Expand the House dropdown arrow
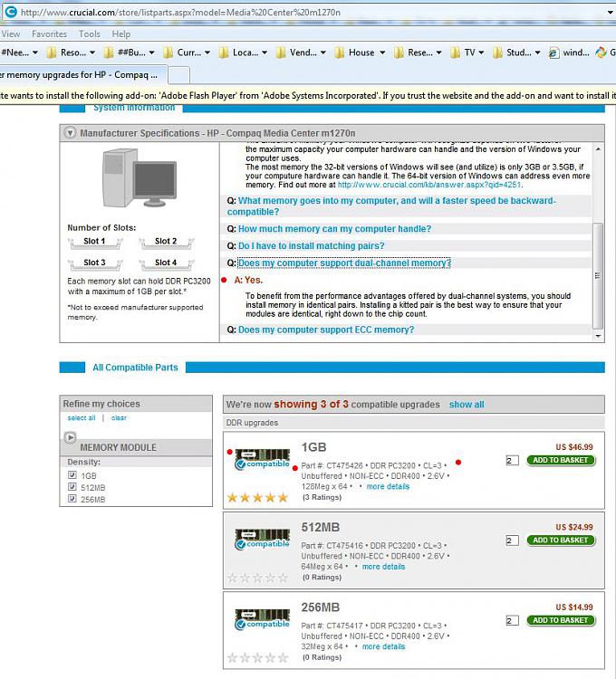The image size is (616, 679). [382, 53]
